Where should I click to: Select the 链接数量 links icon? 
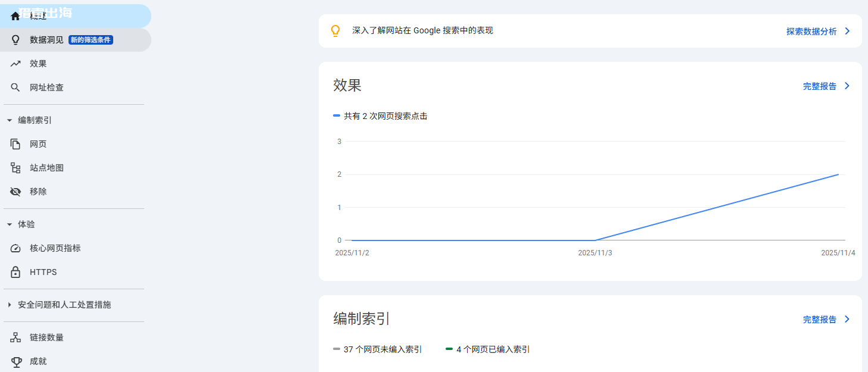coord(15,337)
